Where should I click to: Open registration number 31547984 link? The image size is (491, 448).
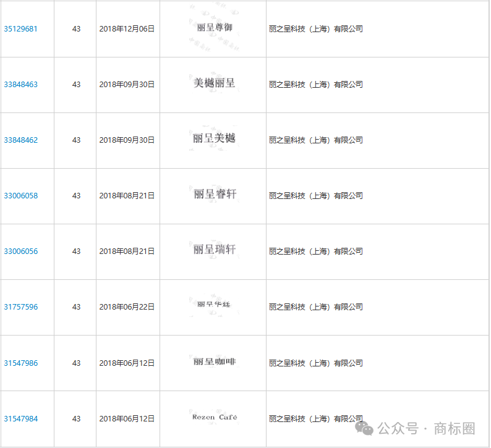pos(20,419)
